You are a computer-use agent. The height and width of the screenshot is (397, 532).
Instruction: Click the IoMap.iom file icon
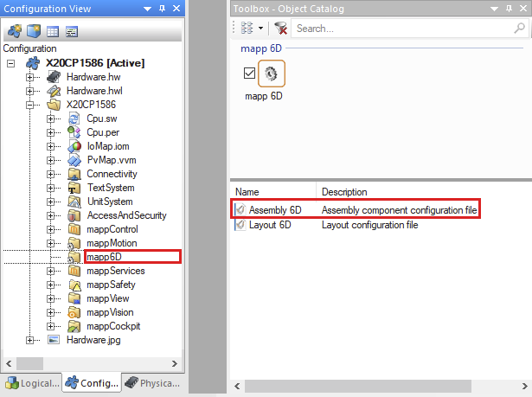[x=74, y=146]
